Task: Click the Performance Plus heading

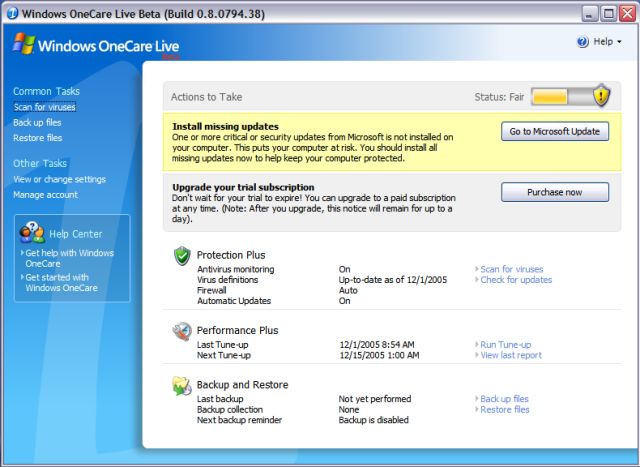Action: coord(238,330)
